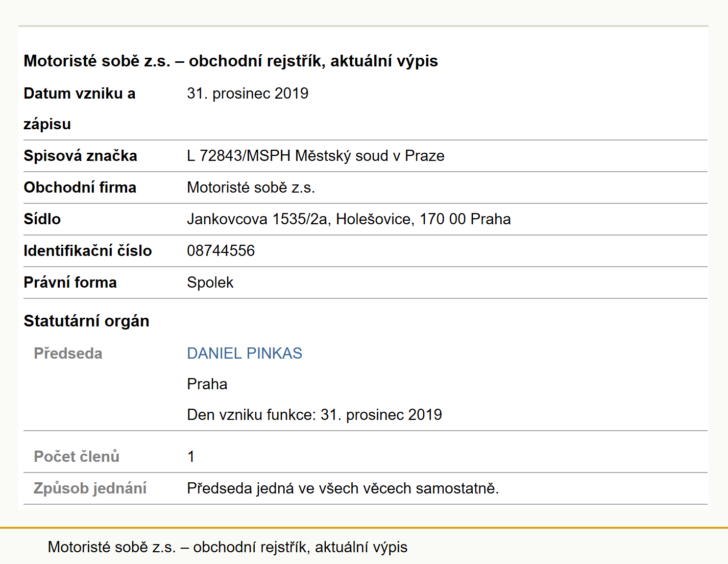Click the Způsob jednání label
728x564 pixels.
click(x=90, y=488)
